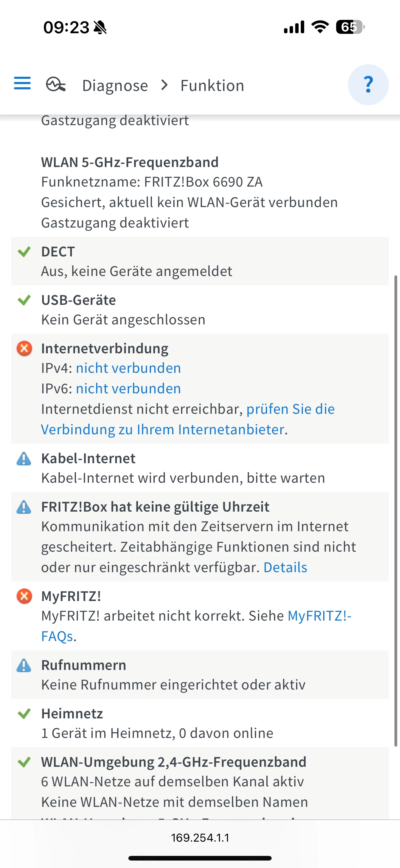Open the IPv6 'nicht verbunden' link
400x868 pixels.
tap(128, 389)
